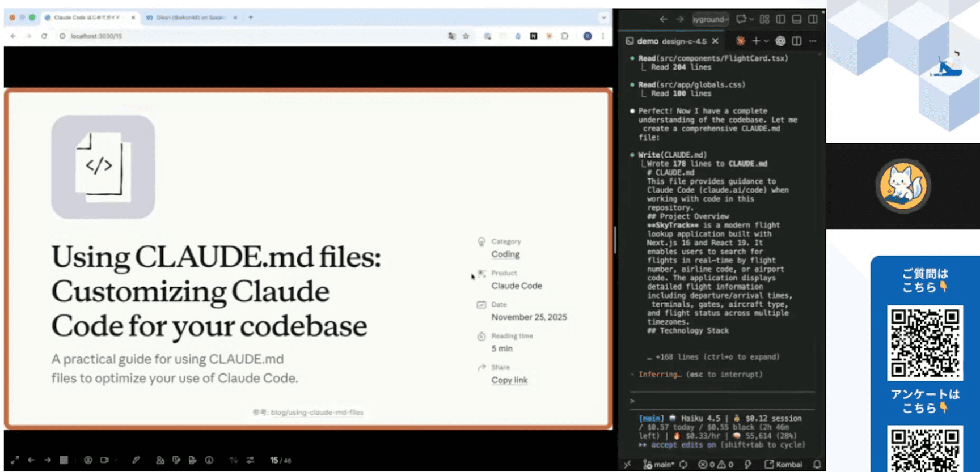
Task: Click the ChatGPT icon in editor toolbar
Action: tap(780, 41)
